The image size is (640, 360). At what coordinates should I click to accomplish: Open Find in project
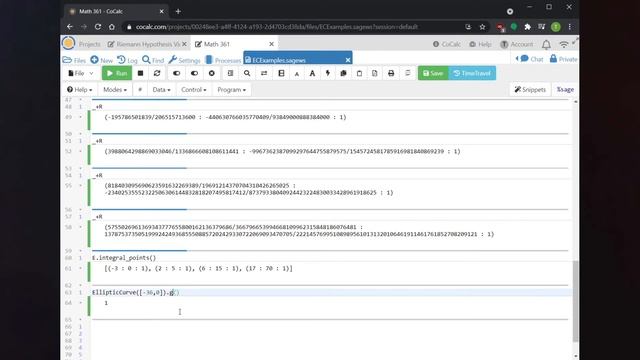[x=153, y=60]
